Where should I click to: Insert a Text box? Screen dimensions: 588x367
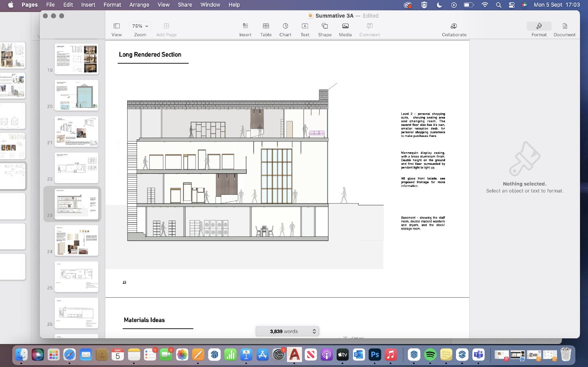click(305, 29)
